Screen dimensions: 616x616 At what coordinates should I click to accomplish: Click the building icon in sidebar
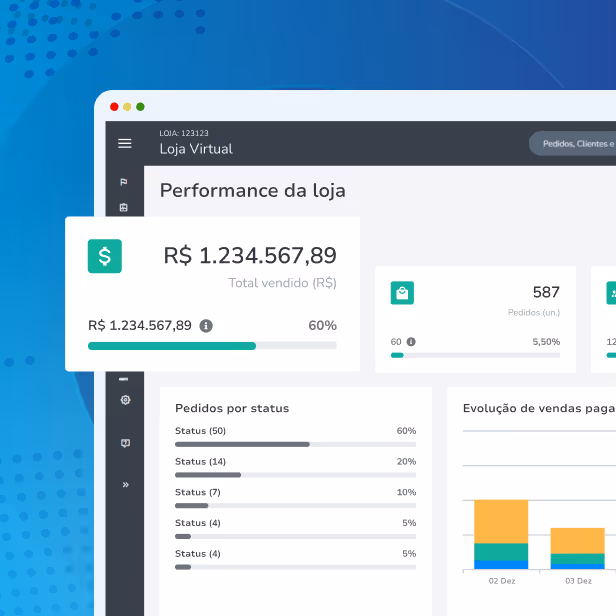pos(124,207)
